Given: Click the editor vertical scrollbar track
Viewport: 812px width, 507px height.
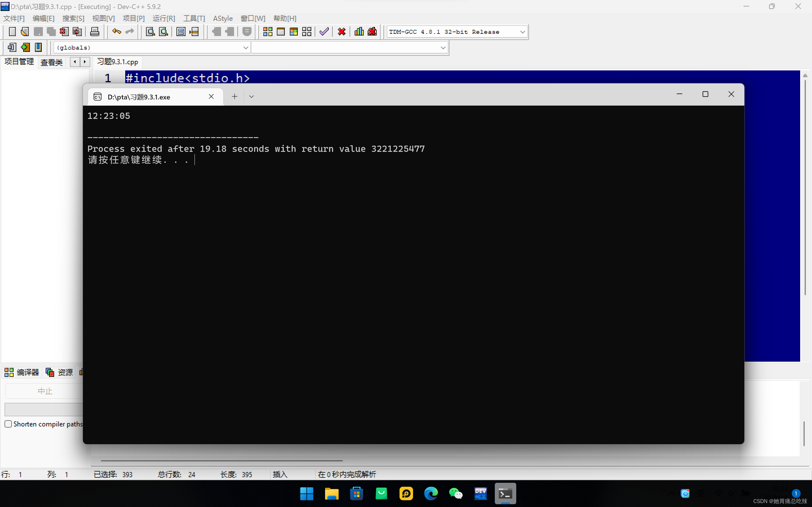Looking at the screenshot, I should point(805,329).
